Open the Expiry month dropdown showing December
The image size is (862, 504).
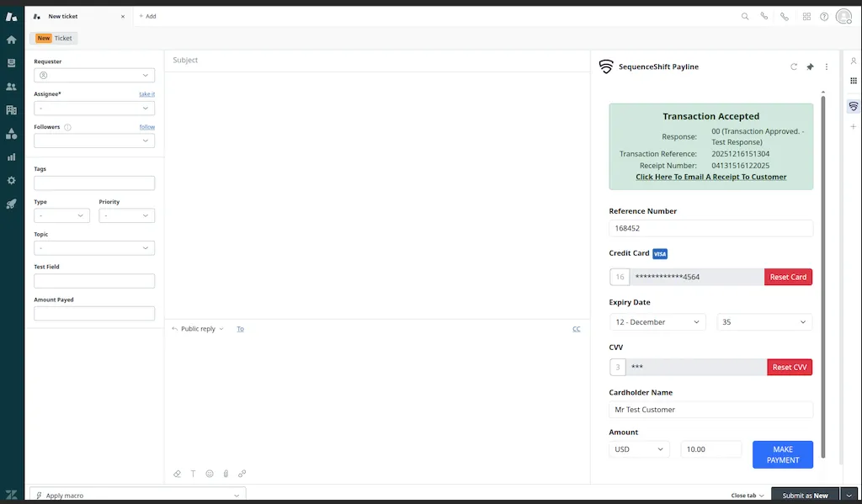tap(657, 321)
